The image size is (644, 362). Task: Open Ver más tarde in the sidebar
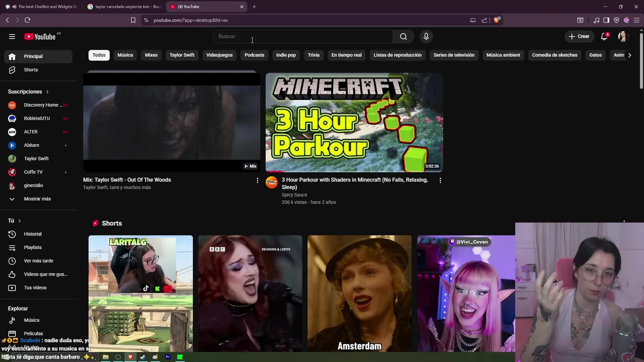[38, 261]
